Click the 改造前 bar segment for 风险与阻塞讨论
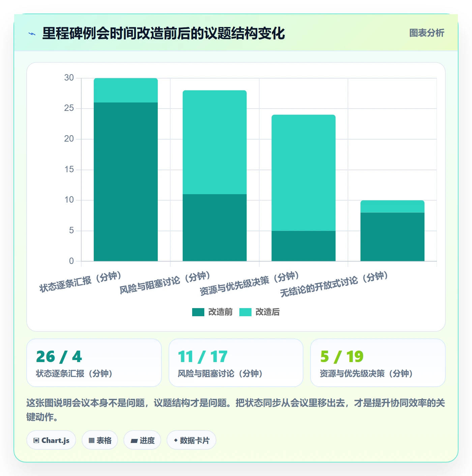Screen dimensions: 472x476 pos(215,228)
